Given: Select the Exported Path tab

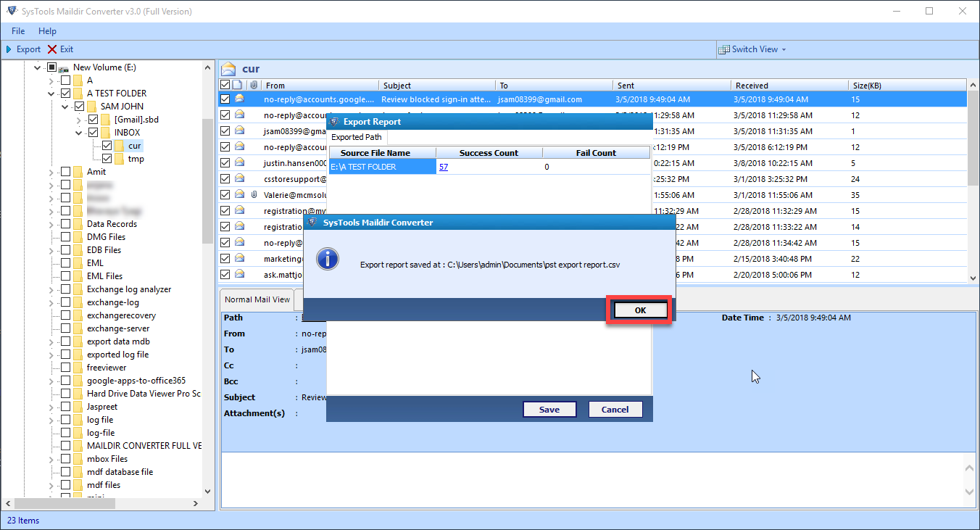Looking at the screenshot, I should (357, 137).
